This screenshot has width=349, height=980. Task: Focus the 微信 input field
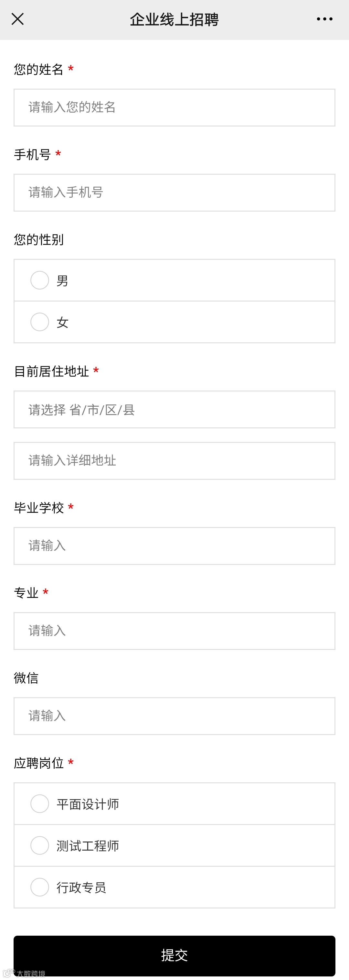pyautogui.click(x=174, y=716)
